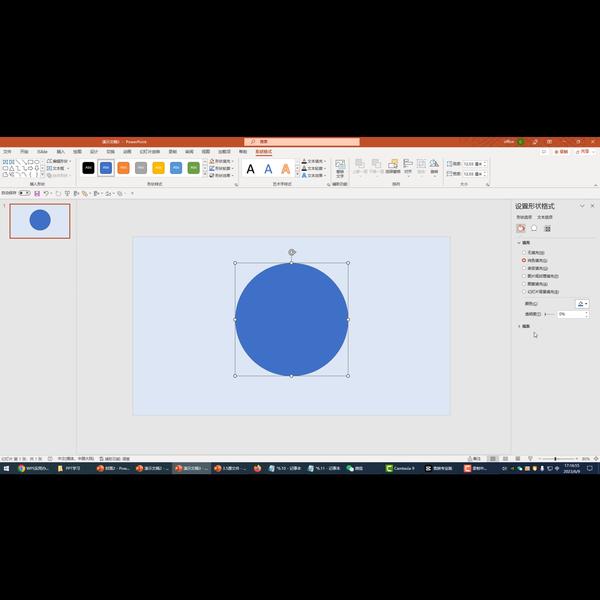Switch to the Slide Show tab
600x600 pixels.
tap(150, 152)
